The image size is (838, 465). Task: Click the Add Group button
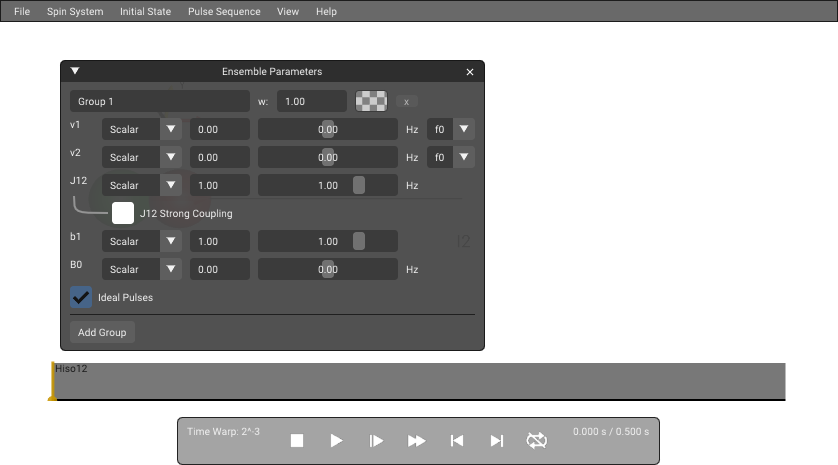tap(102, 332)
